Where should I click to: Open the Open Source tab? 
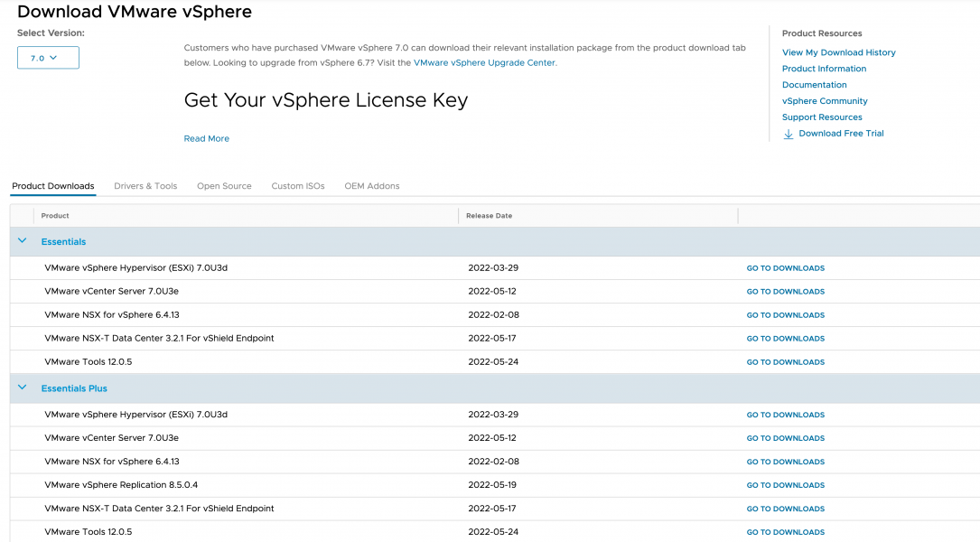click(224, 186)
